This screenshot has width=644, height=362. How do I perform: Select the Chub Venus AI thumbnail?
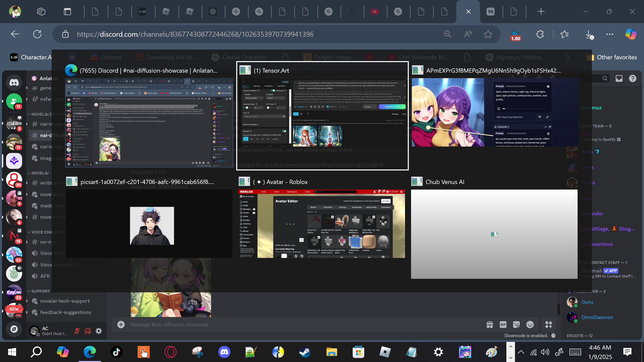click(494, 234)
